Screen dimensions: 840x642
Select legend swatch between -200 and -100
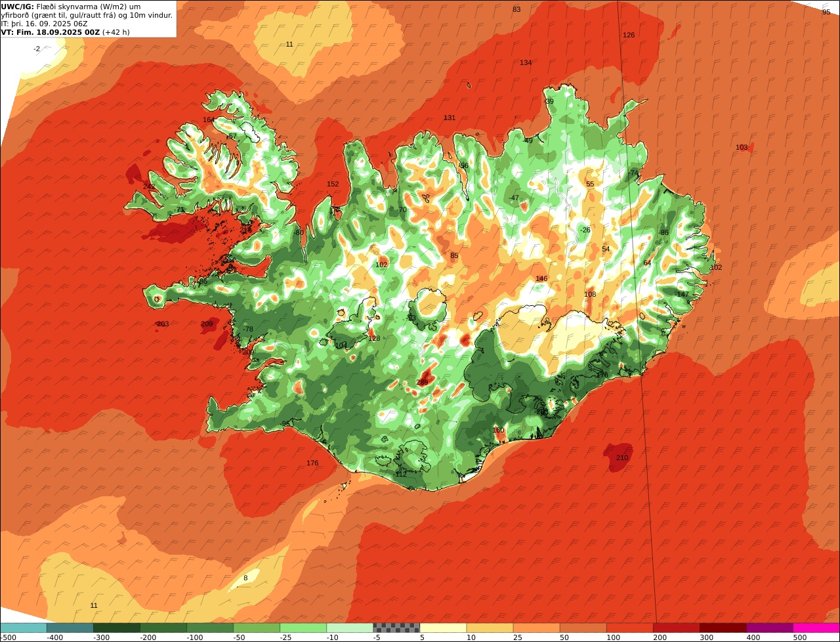pyautogui.click(x=163, y=628)
